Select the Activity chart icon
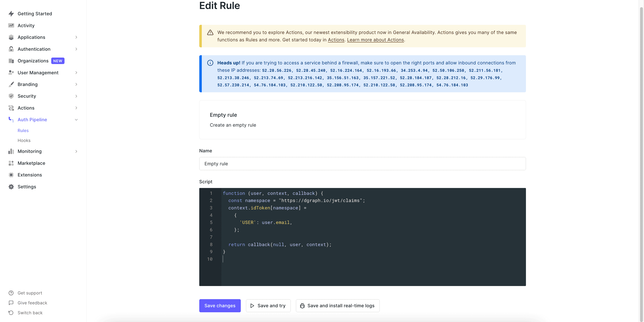Viewport: 644px width, 322px height. [11, 25]
